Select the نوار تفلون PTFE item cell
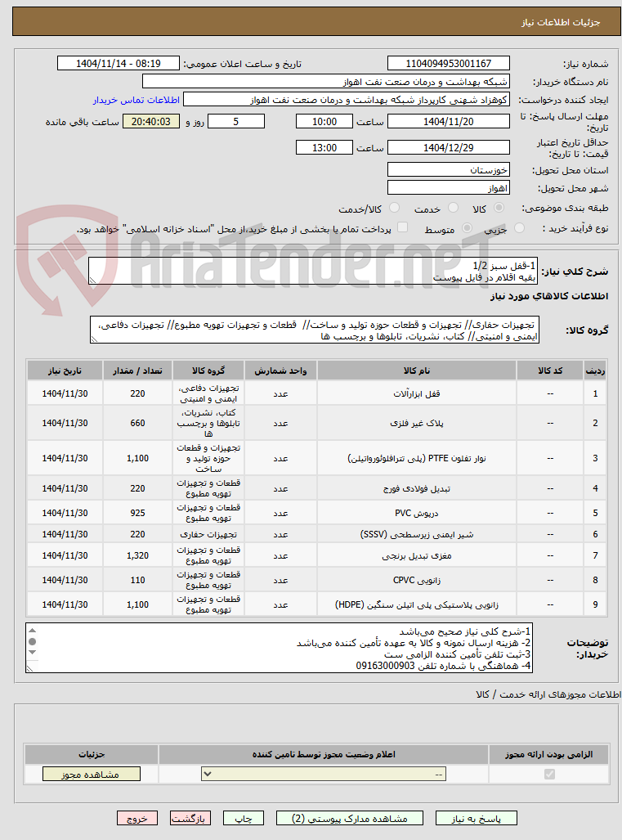This screenshot has width=622, height=840. 417,459
